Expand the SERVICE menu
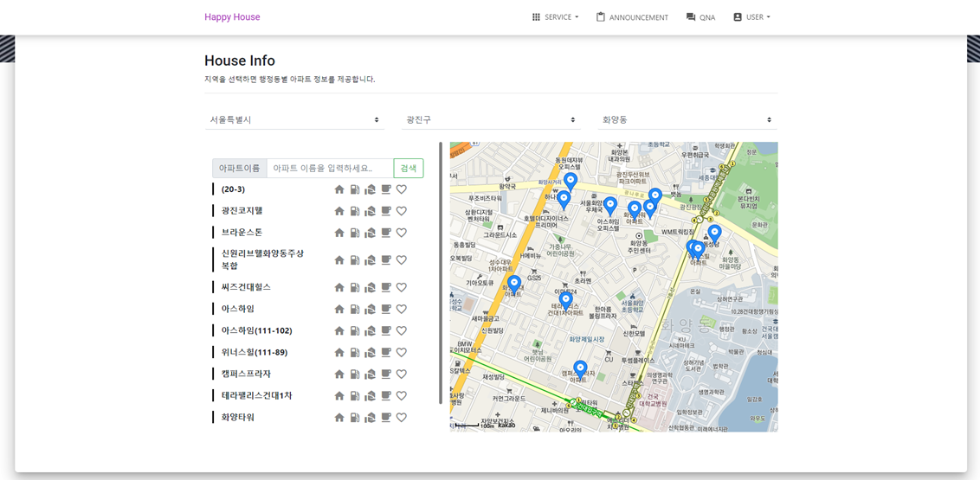The height and width of the screenshot is (480, 980). click(555, 17)
